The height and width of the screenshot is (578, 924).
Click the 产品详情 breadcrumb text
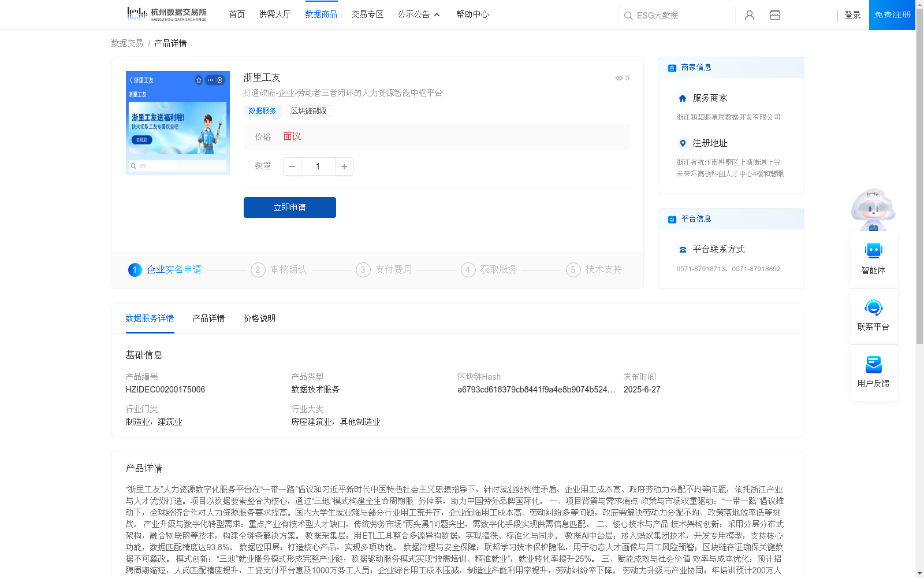170,43
